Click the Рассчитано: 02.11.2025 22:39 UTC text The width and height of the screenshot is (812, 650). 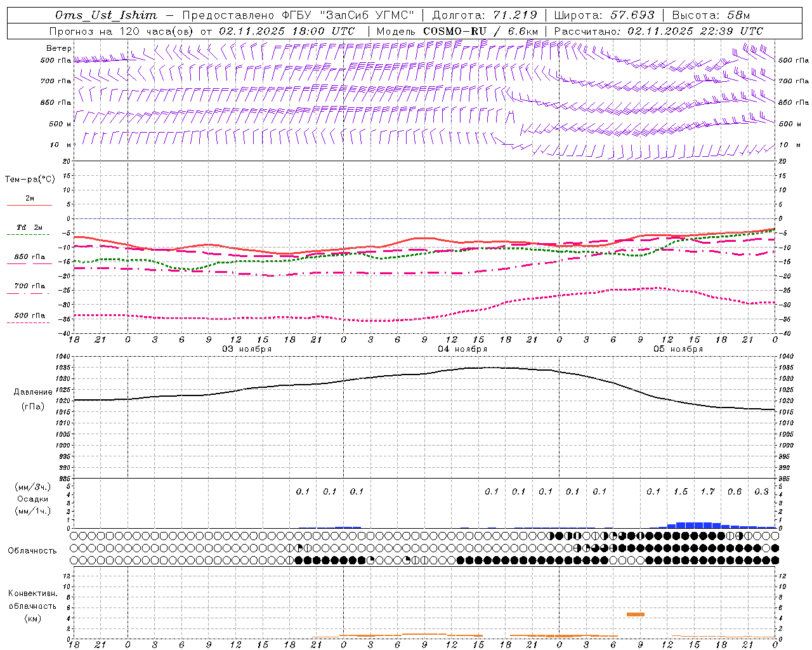coord(658,31)
